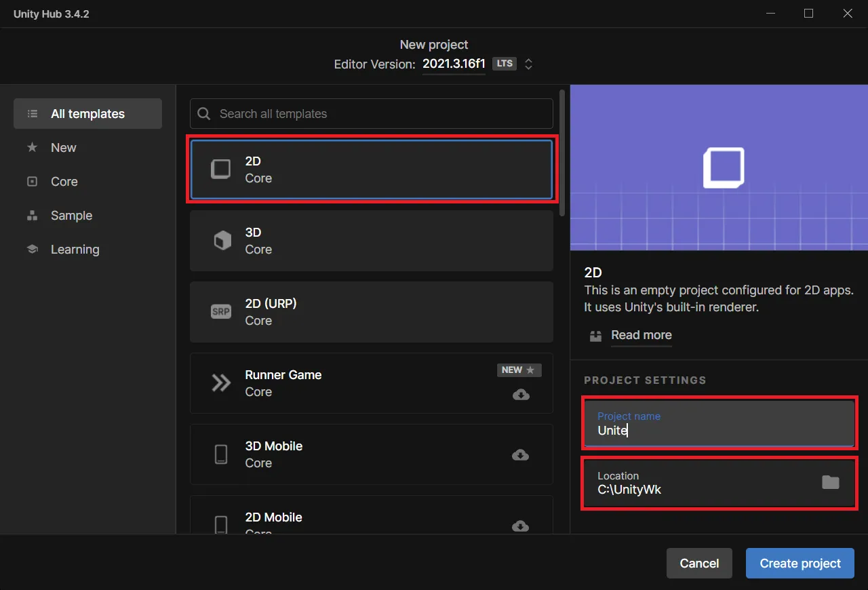
Task: Open the Editor Version dropdown arrows
Action: click(x=529, y=64)
